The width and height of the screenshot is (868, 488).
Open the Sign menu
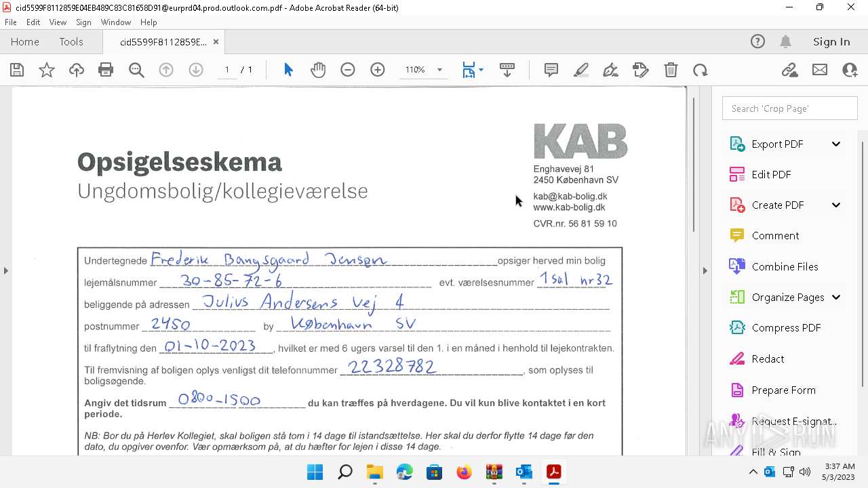pyautogui.click(x=83, y=22)
